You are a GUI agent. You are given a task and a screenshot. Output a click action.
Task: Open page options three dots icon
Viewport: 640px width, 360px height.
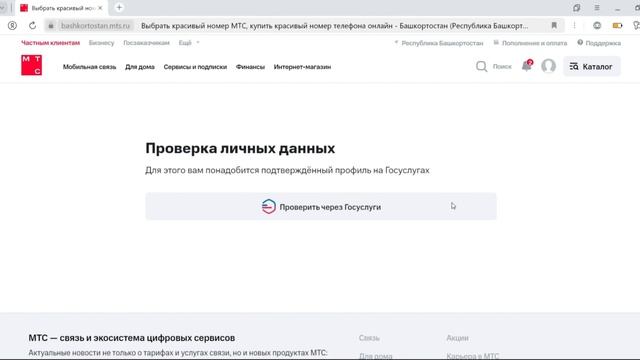574,25
